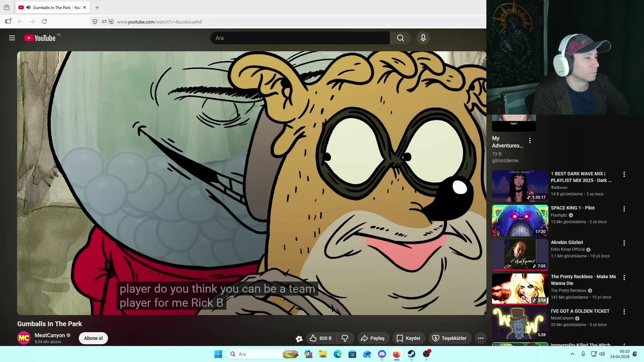
Task: Open site permissions settings icon
Action: coord(104,22)
